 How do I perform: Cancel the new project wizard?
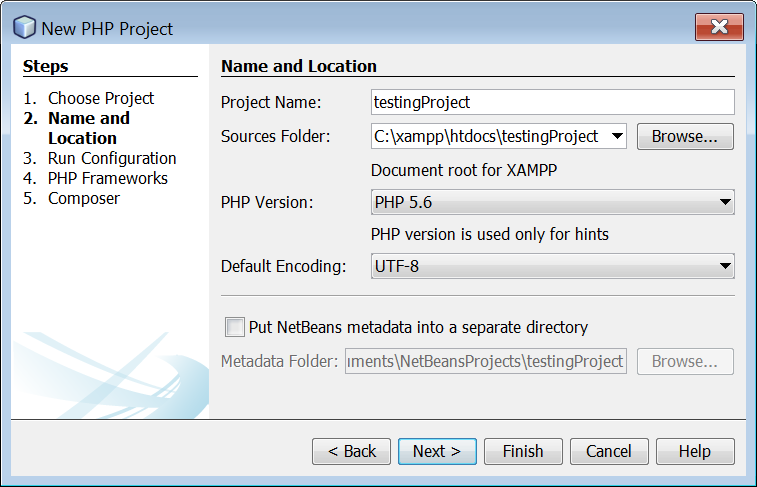[609, 451]
